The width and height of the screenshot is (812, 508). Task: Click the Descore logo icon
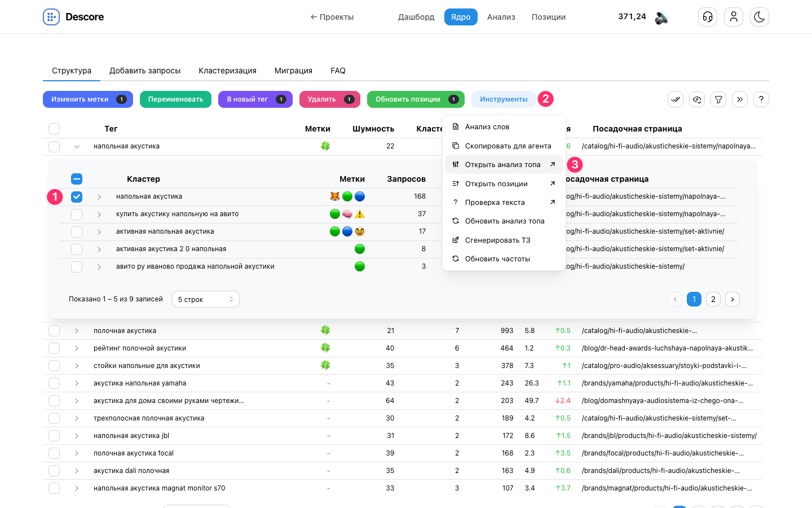51,17
